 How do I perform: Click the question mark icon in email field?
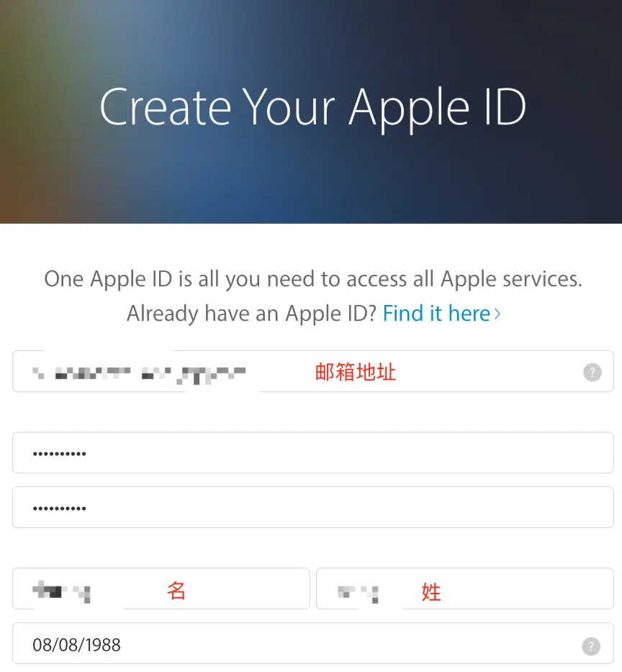[592, 372]
